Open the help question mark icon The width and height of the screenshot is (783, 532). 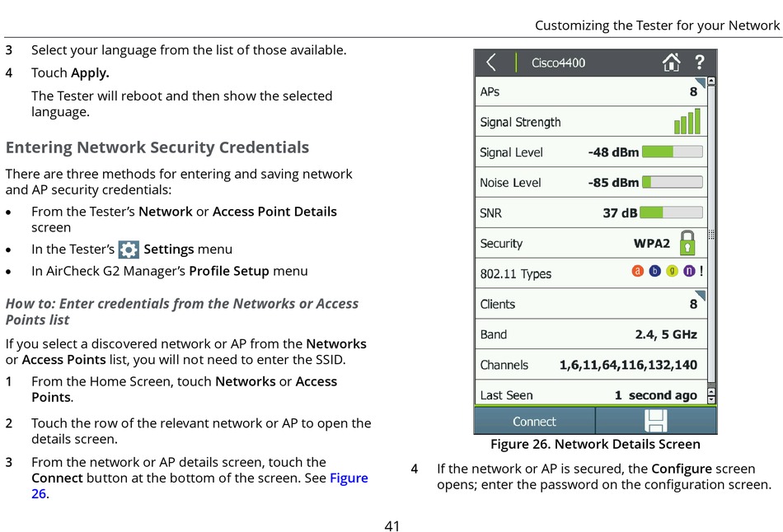point(700,63)
